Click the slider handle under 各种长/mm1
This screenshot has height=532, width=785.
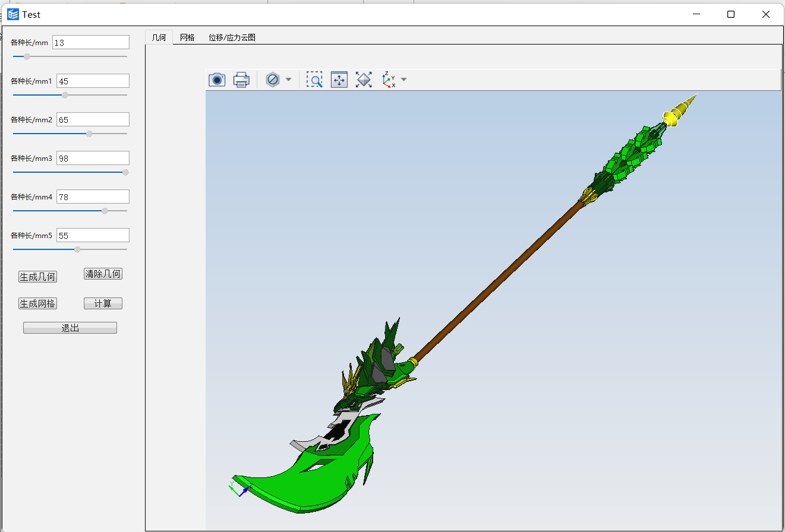[65, 95]
